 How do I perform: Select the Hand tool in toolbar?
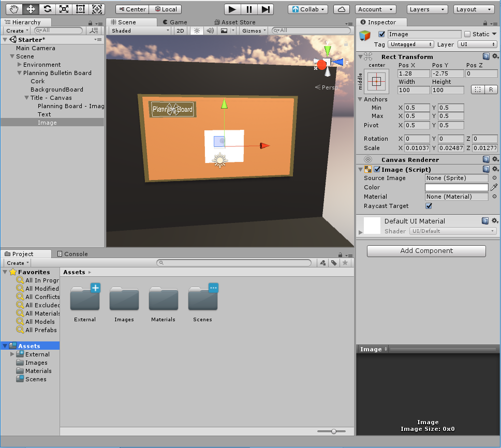coord(14,9)
